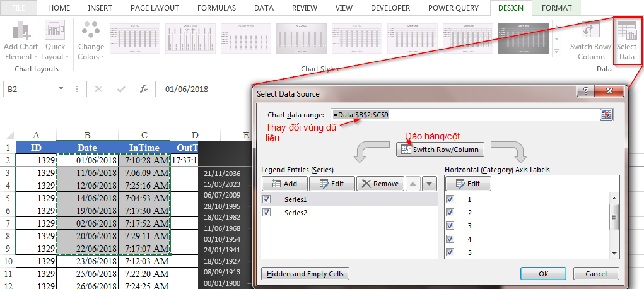Select Series1 row in legend entries
The width and height of the screenshot is (644, 289).
349,199
